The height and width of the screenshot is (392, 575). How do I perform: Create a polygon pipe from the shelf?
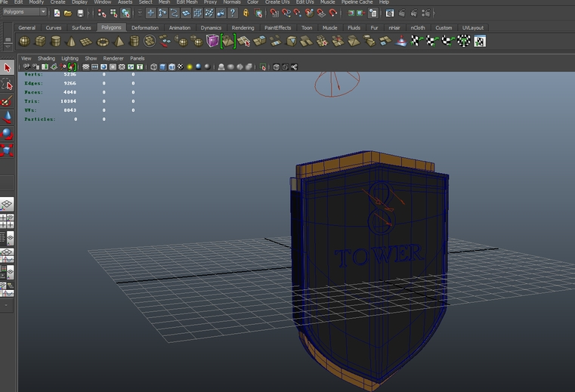coord(134,41)
